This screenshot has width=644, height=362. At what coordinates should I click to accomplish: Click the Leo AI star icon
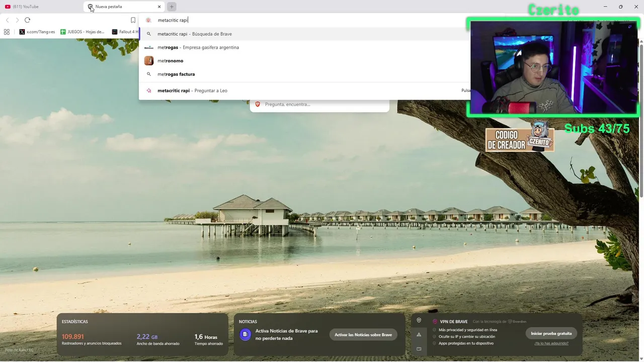[149, 90]
